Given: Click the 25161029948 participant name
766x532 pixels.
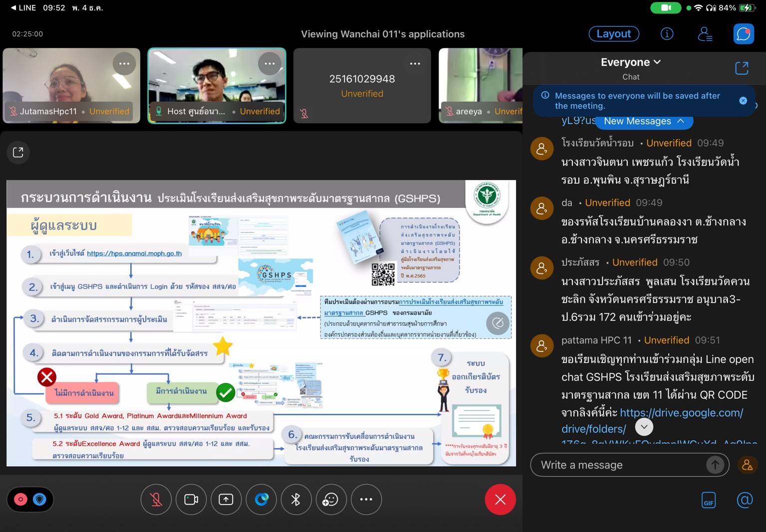Looking at the screenshot, I should point(362,79).
